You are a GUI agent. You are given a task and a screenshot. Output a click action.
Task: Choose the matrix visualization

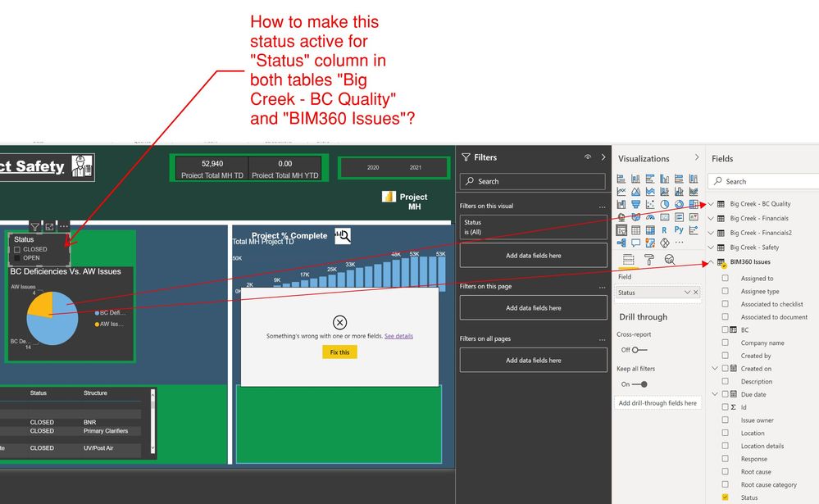click(x=650, y=230)
